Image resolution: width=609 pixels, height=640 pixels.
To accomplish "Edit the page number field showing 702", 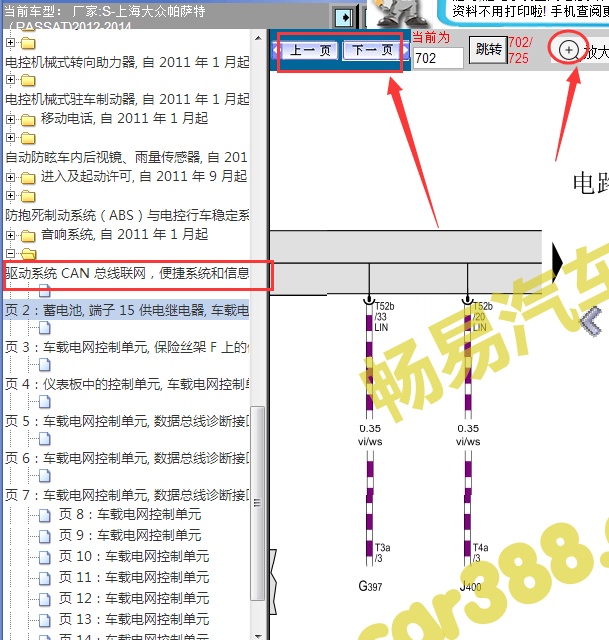I will 438,58.
